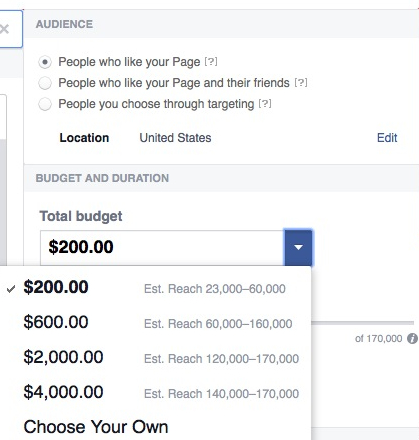Click the estimated reach progress bar

362,323
